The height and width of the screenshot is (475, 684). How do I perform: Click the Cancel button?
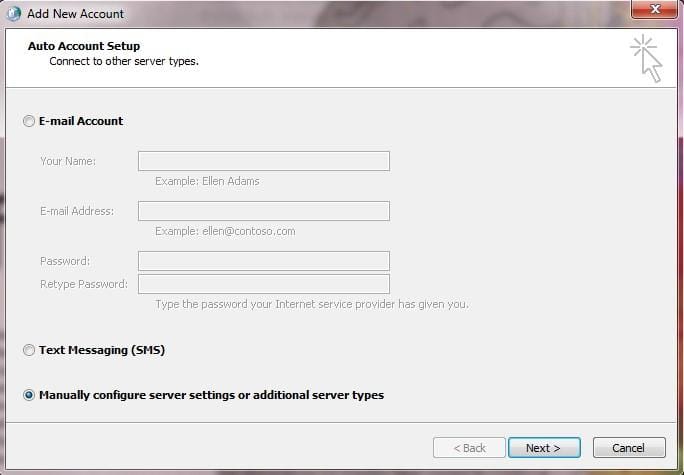[629, 448]
